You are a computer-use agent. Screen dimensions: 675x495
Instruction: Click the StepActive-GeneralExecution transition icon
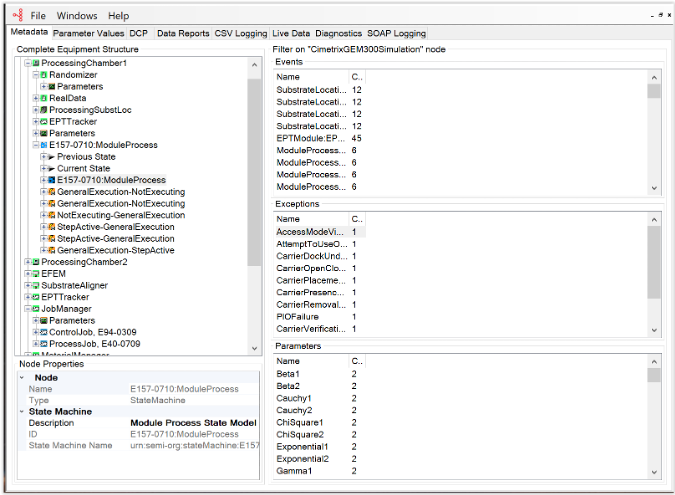click(x=51, y=239)
